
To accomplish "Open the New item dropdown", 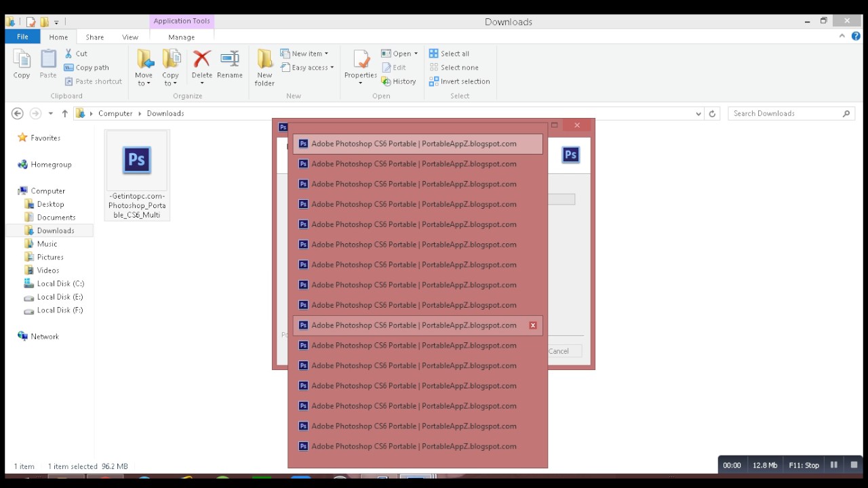I will click(326, 54).
